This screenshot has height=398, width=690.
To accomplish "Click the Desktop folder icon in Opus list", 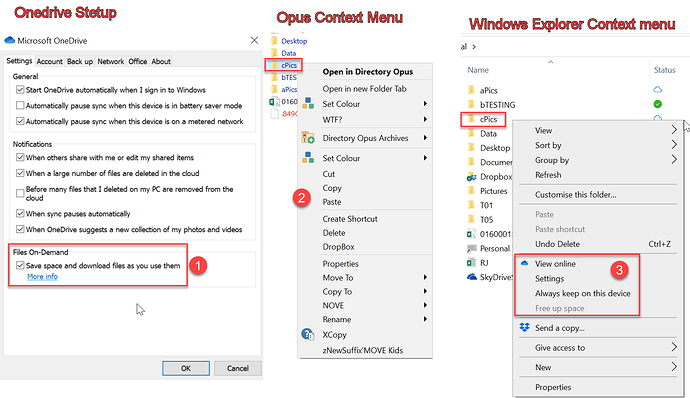I will [x=275, y=41].
